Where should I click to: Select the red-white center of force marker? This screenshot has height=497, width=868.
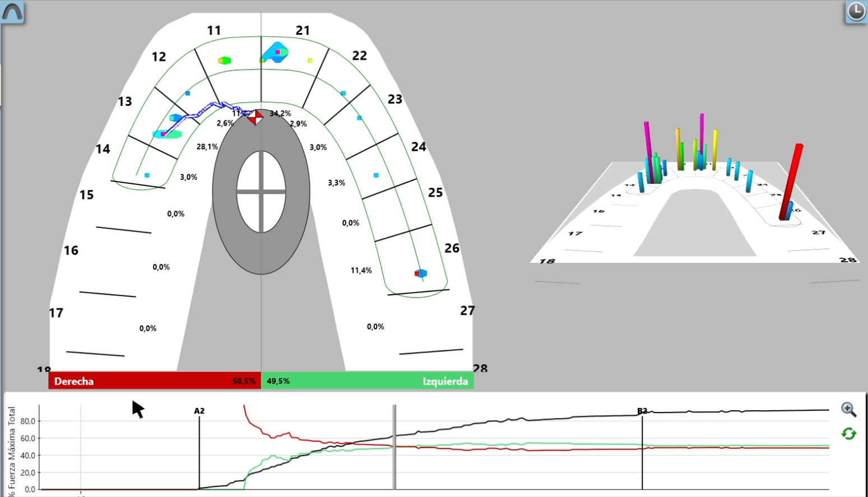click(256, 117)
